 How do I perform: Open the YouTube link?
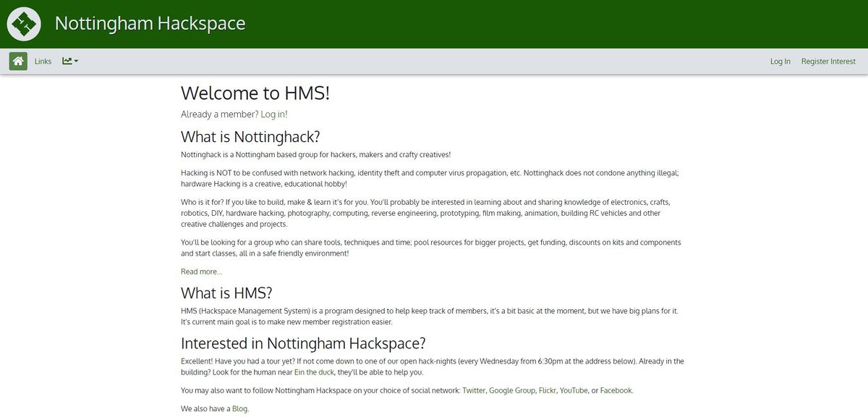point(573,390)
